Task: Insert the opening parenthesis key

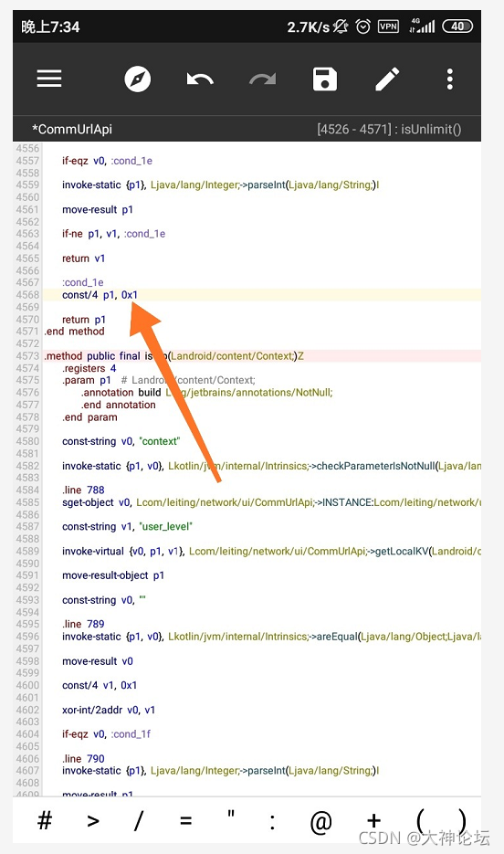Action: point(420,821)
